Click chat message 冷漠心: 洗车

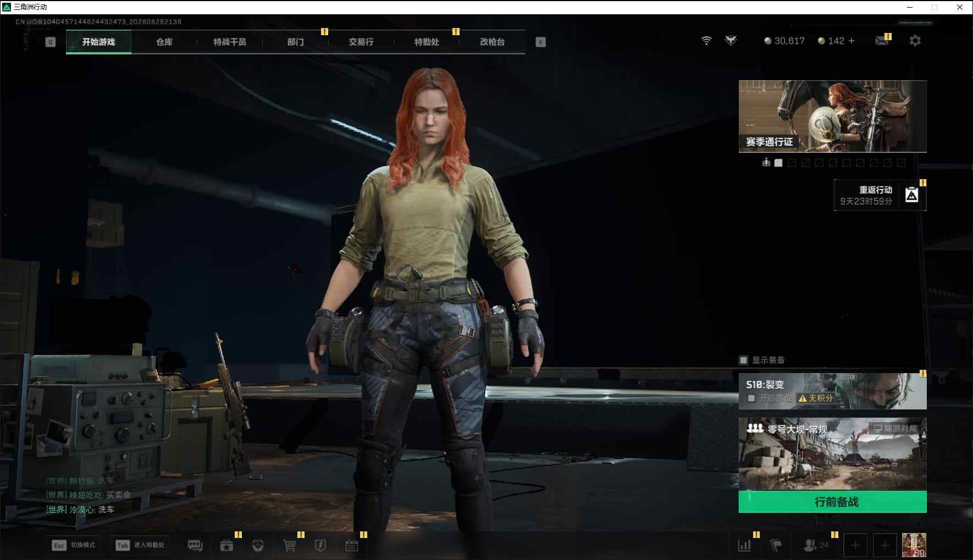click(x=80, y=509)
